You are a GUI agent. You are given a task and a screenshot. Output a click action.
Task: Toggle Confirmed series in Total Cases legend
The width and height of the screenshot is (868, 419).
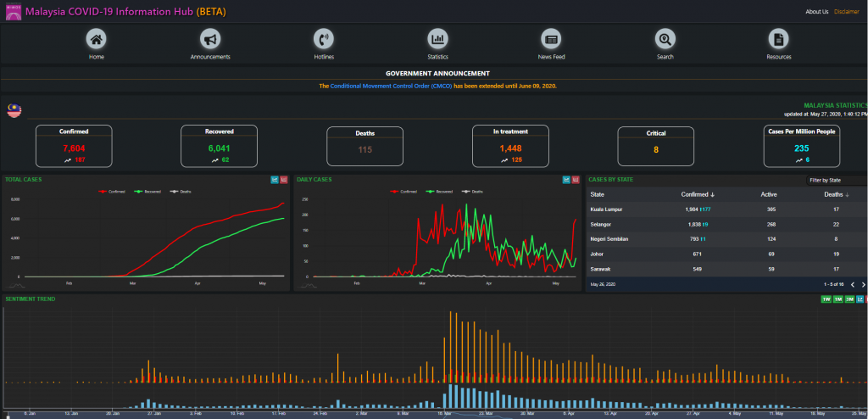[114, 192]
